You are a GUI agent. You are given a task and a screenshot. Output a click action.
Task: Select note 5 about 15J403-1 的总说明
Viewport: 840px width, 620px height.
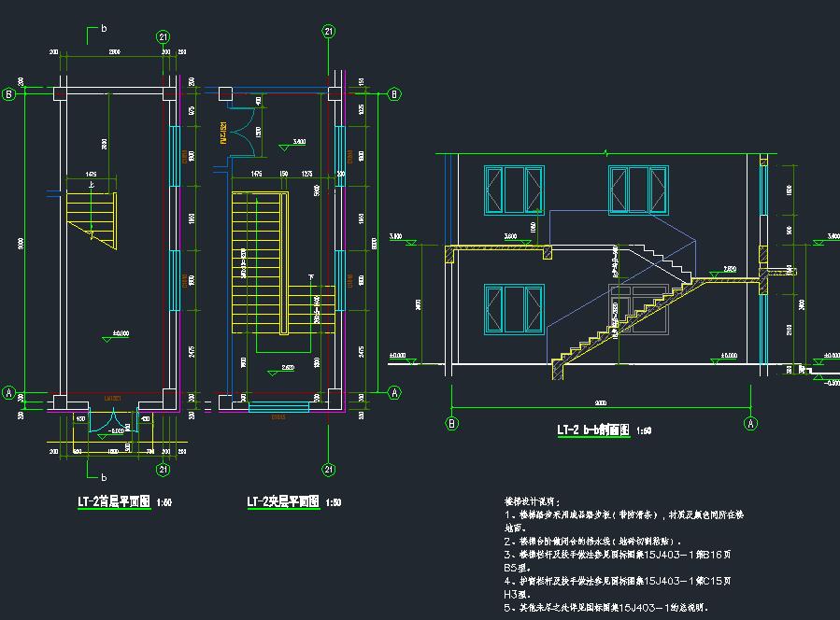click(606, 607)
